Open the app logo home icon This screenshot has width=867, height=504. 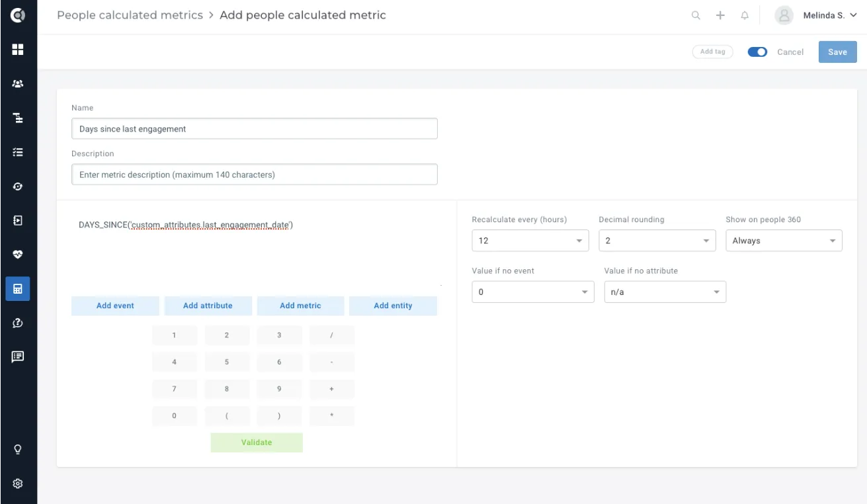tap(18, 15)
